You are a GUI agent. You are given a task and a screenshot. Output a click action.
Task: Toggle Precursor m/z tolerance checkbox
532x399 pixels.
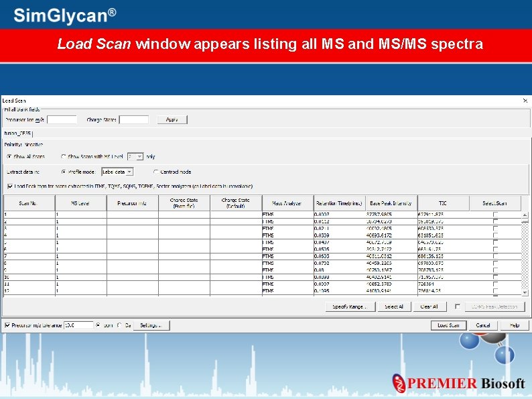point(7,325)
